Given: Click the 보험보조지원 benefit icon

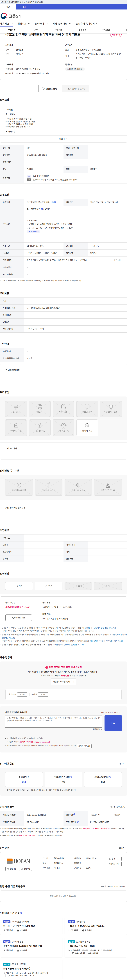Looking at the screenshot, I should tap(63, 428).
